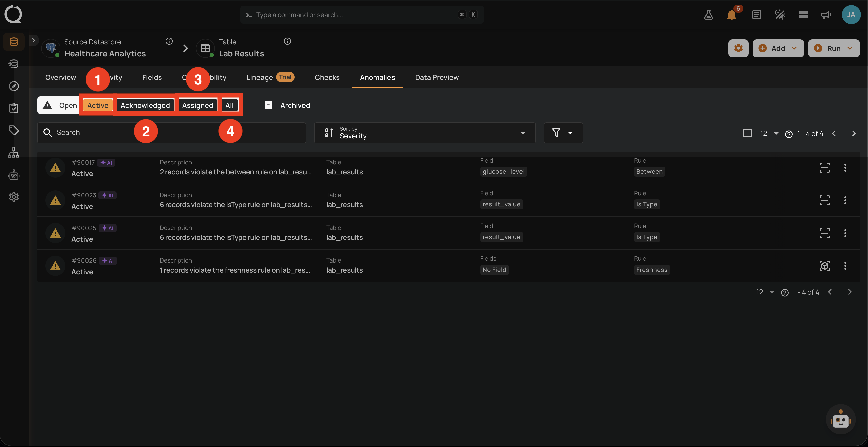Open the chatbot assistant at bottom right
This screenshot has width=868, height=447.
click(x=840, y=419)
